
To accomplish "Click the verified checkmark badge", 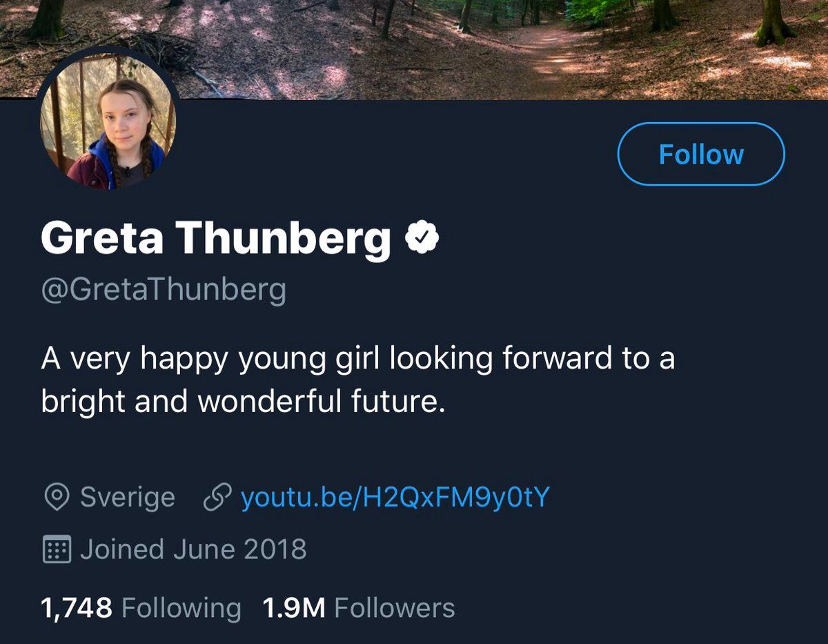I will click(422, 238).
